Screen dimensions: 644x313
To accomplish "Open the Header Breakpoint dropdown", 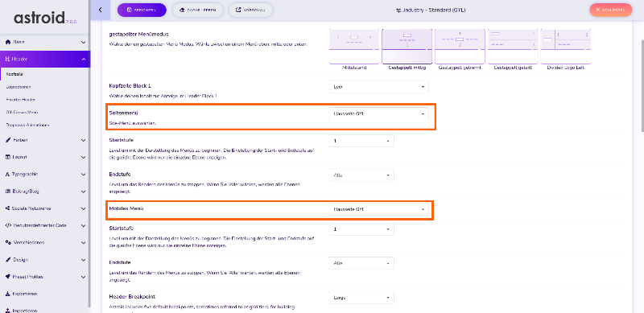I will [x=361, y=297].
